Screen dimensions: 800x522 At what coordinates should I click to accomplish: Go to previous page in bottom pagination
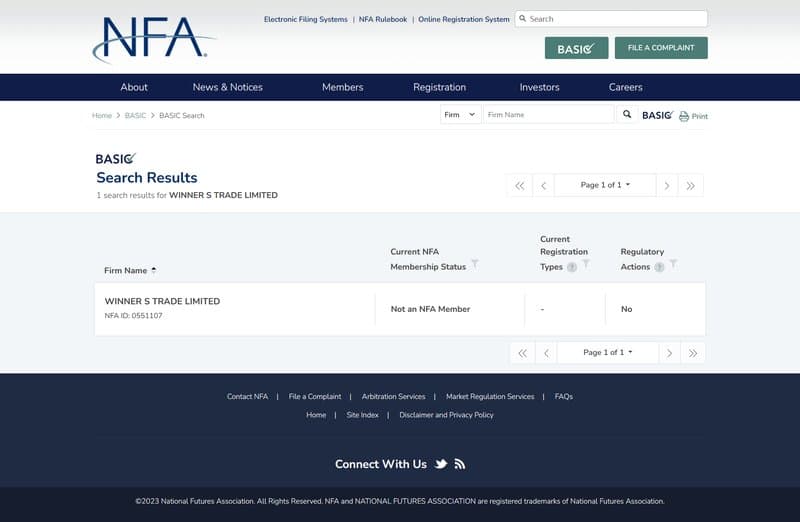click(546, 353)
